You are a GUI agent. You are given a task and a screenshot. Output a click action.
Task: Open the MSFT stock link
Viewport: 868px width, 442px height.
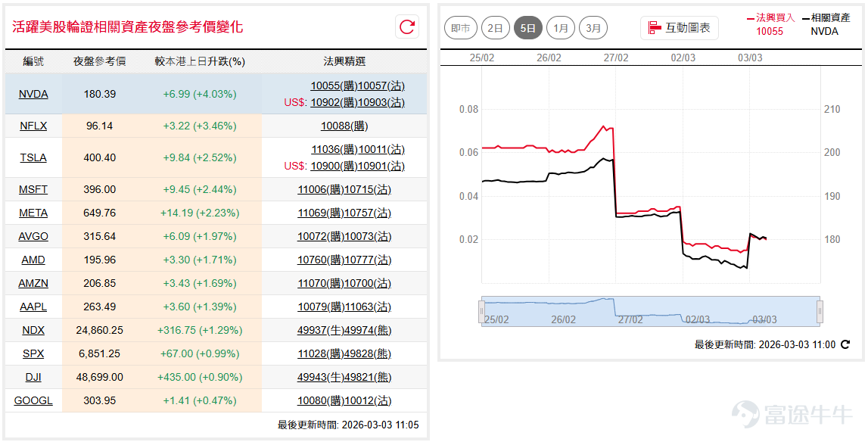pos(33,189)
